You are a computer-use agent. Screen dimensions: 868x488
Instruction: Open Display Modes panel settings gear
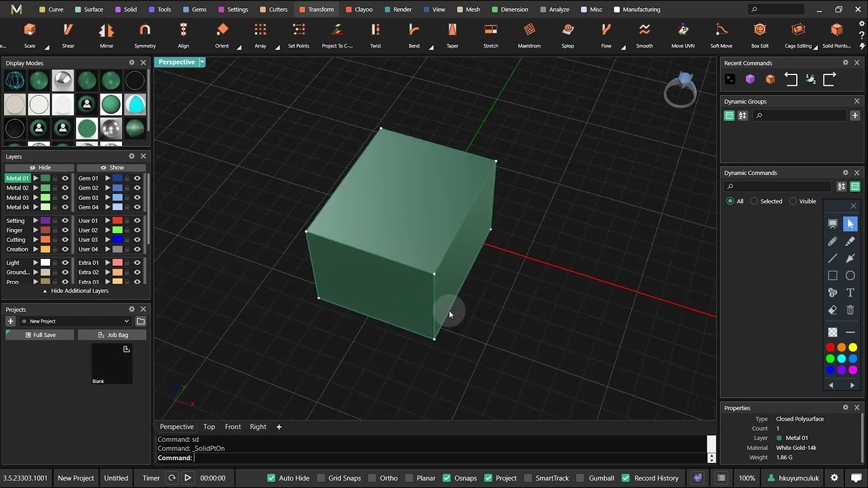click(x=132, y=62)
